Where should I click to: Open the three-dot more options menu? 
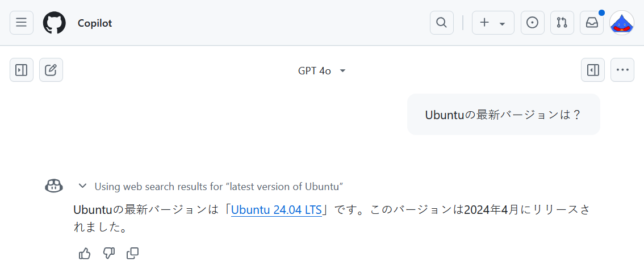622,70
